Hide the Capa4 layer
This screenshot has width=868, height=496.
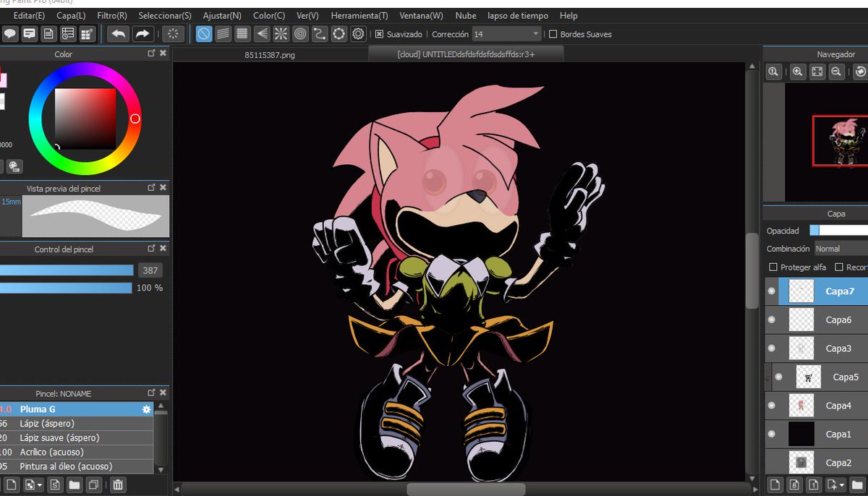771,406
